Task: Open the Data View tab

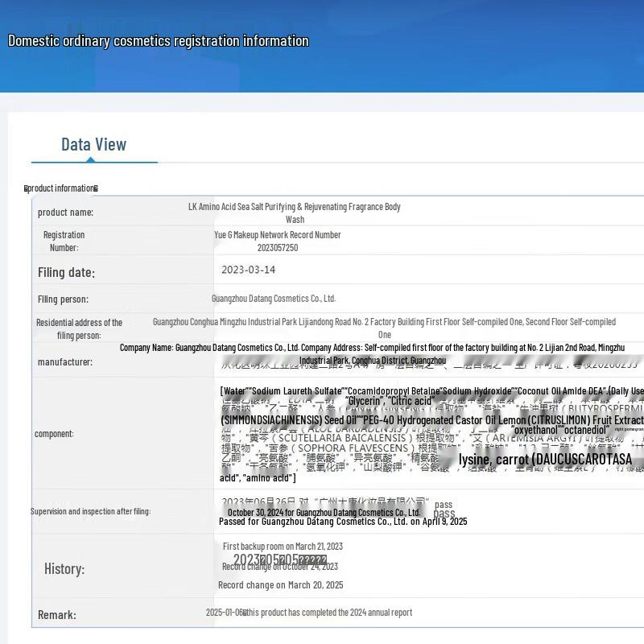Action: [93, 145]
